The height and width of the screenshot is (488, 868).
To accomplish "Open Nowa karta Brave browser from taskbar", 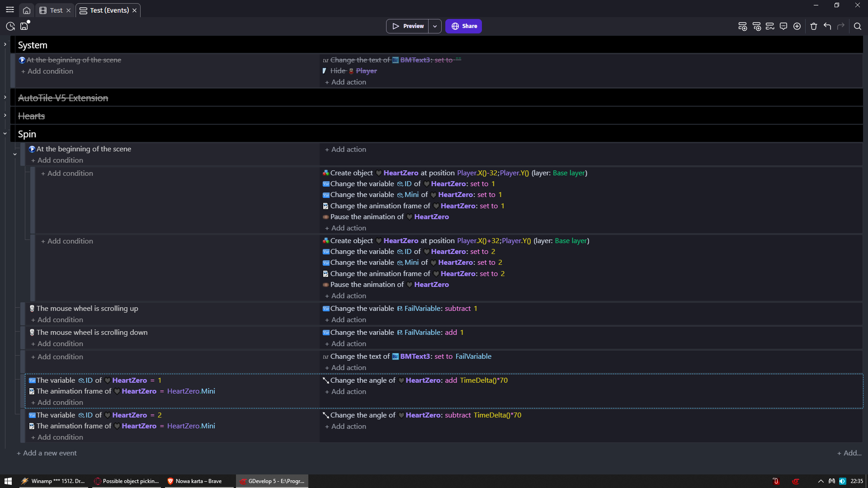I will coord(198,481).
